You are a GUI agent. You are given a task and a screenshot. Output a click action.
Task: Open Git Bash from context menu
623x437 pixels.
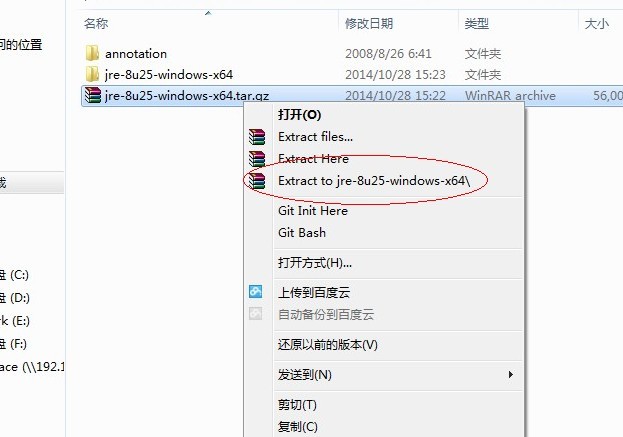[302, 232]
